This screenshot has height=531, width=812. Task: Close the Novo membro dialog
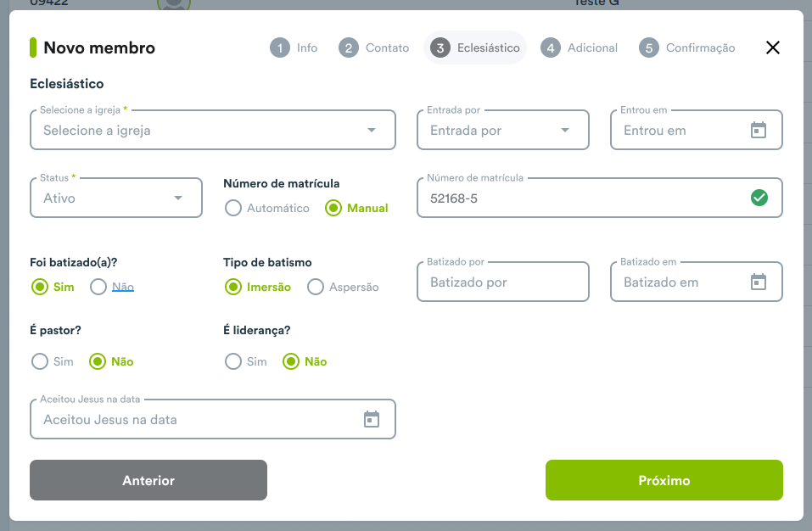click(773, 48)
